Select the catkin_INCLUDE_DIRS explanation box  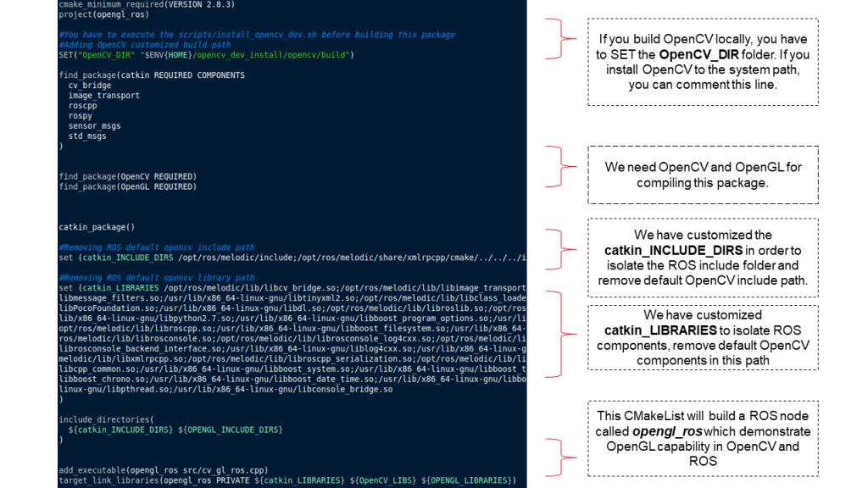click(x=703, y=258)
